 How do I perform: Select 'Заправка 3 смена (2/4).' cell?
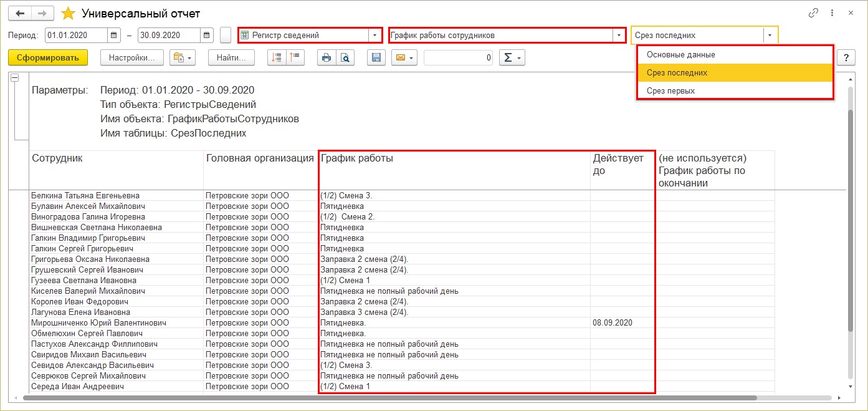point(454,312)
